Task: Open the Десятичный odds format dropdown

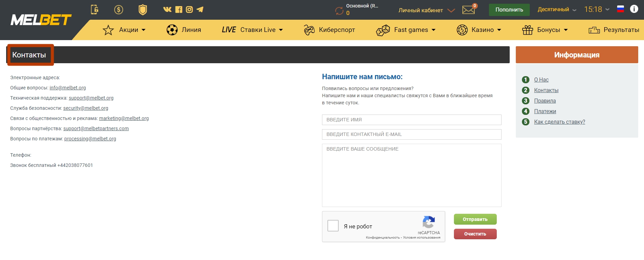Action: pos(557,10)
